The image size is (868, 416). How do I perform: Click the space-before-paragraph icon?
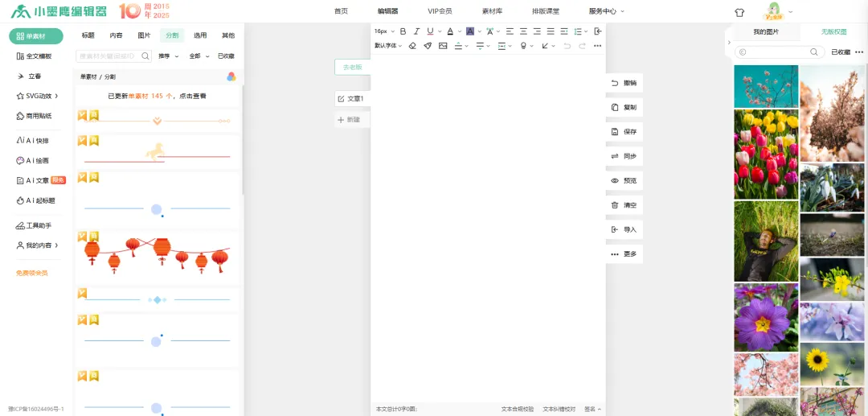point(458,45)
